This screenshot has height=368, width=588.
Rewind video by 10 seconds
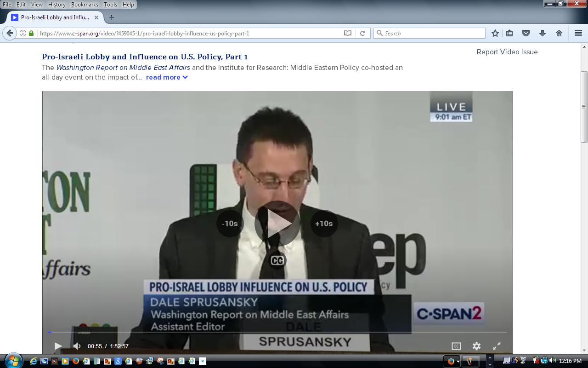pos(230,224)
